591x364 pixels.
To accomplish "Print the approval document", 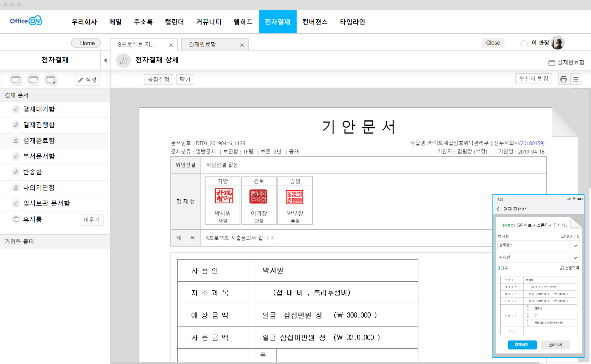I will (x=563, y=79).
